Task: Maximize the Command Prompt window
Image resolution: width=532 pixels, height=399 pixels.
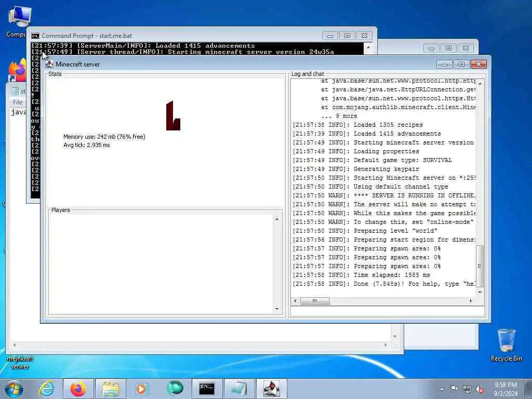Action: tap(347, 36)
